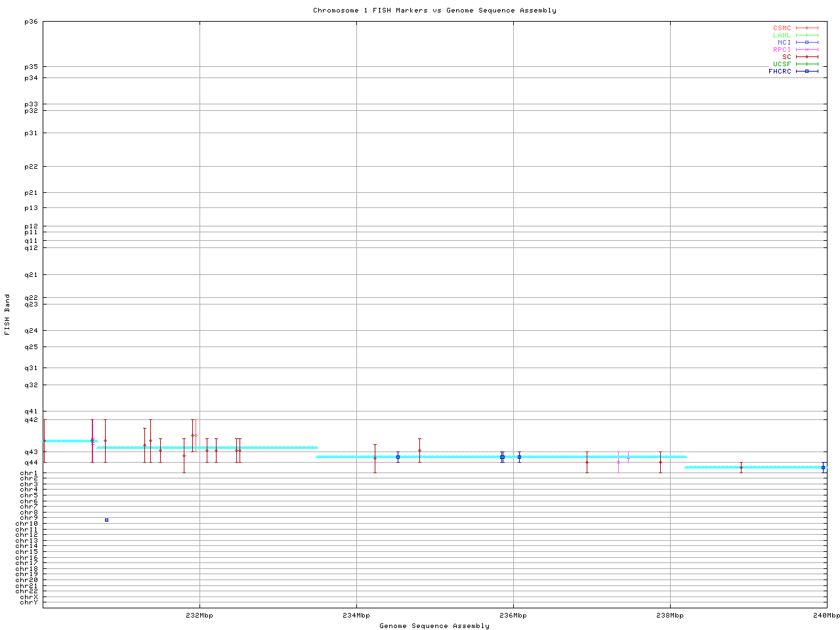This screenshot has width=840, height=630.
Task: Click the NCI blue square legend marker
Action: (807, 43)
